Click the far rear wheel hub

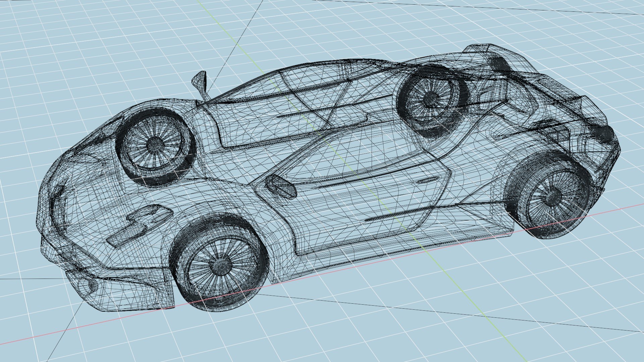[432, 99]
